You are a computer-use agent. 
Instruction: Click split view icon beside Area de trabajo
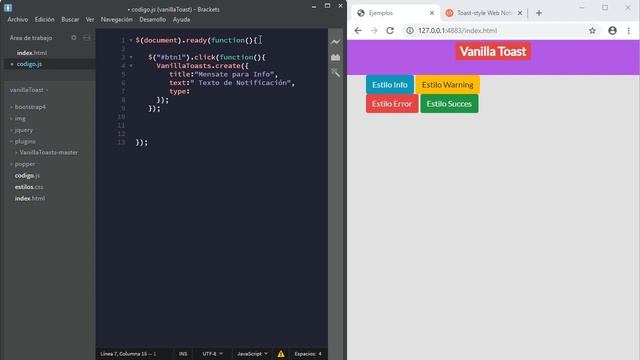pos(87,38)
